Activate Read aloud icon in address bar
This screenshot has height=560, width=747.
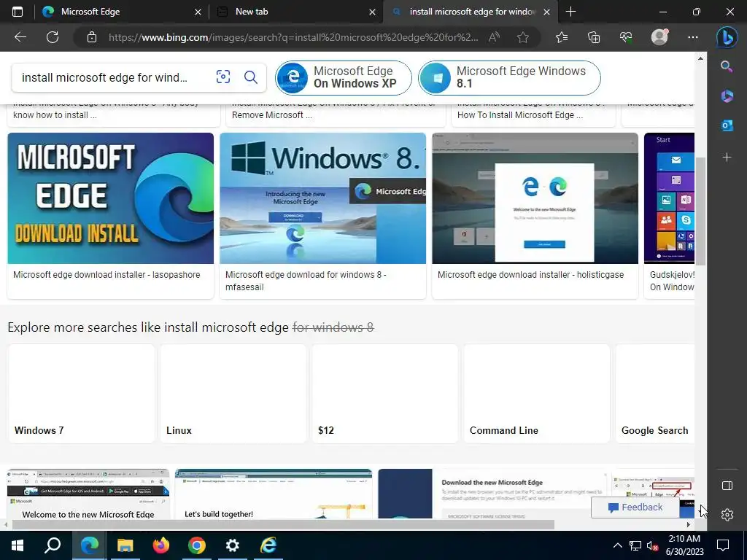coord(494,37)
